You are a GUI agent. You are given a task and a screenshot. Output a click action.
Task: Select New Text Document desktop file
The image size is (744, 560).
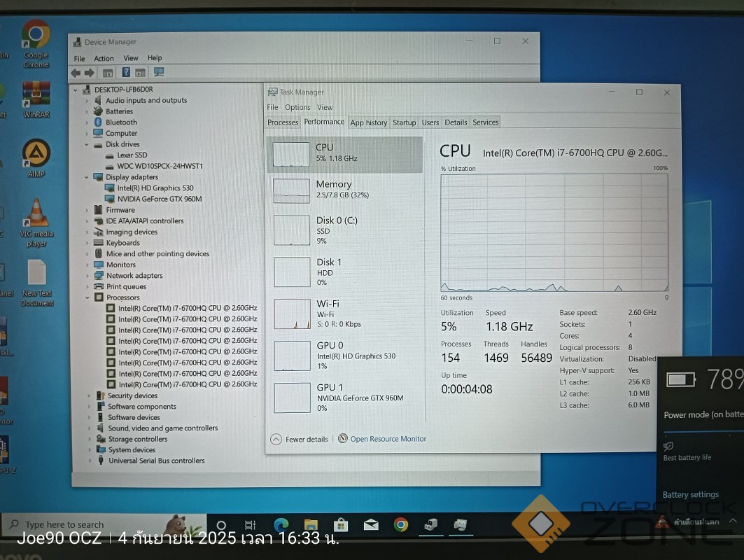coord(37,283)
